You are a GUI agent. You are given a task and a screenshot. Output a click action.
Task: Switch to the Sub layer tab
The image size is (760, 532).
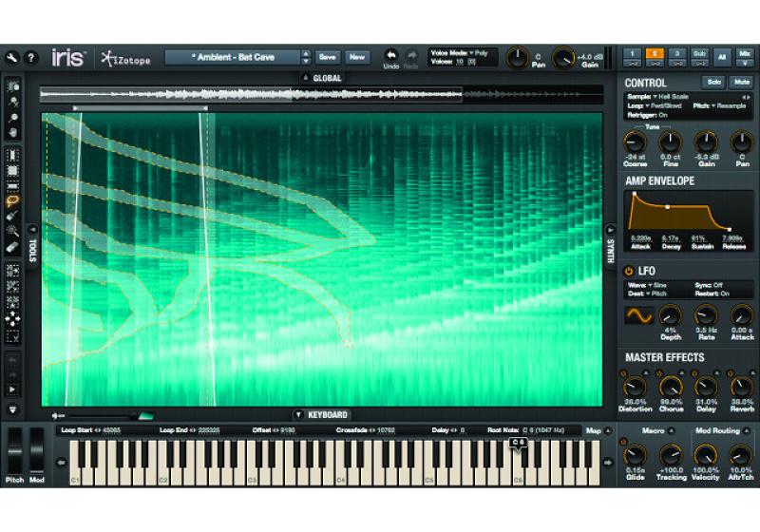[699, 54]
